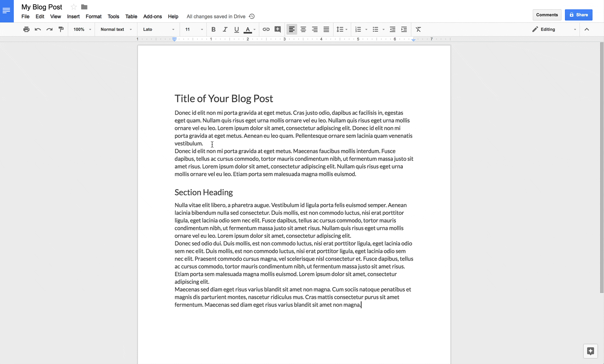Open the Insert menu
Screen dimensions: 604x364
point(73,16)
